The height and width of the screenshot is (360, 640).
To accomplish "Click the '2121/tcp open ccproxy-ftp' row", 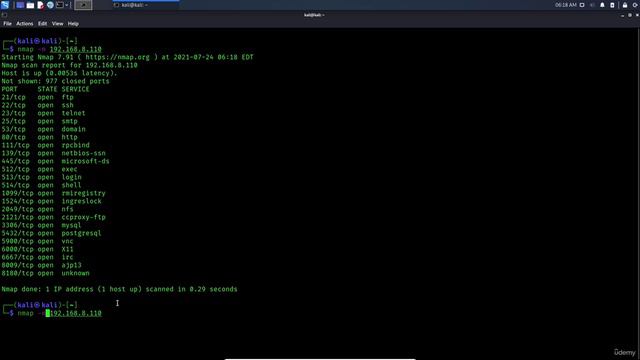I will [x=53, y=217].
